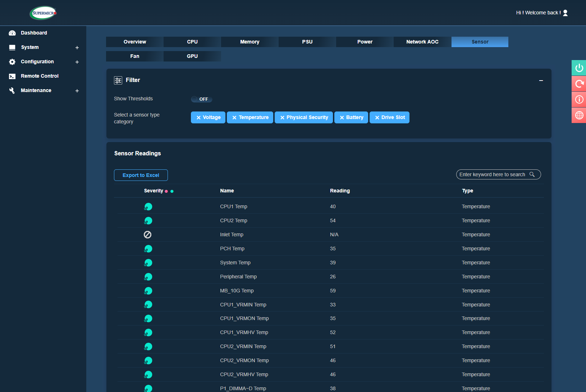The width and height of the screenshot is (586, 392).
Task: Deselect the Battery sensor category
Action: (342, 118)
